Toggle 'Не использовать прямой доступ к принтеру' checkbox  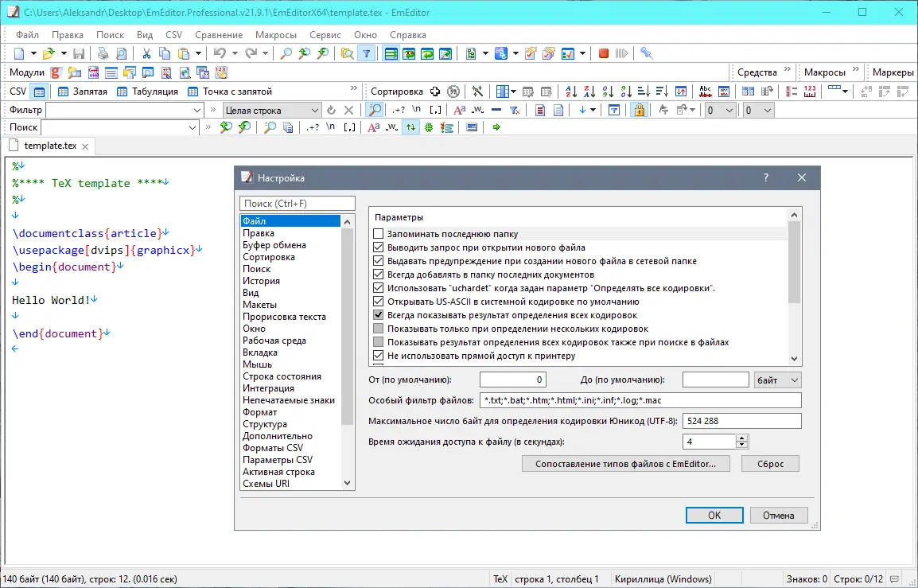pyautogui.click(x=379, y=356)
